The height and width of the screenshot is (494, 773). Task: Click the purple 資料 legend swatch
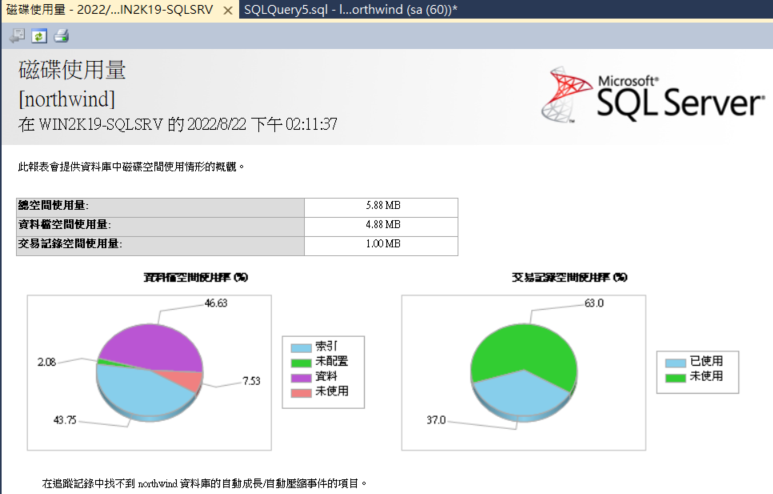pos(301,378)
